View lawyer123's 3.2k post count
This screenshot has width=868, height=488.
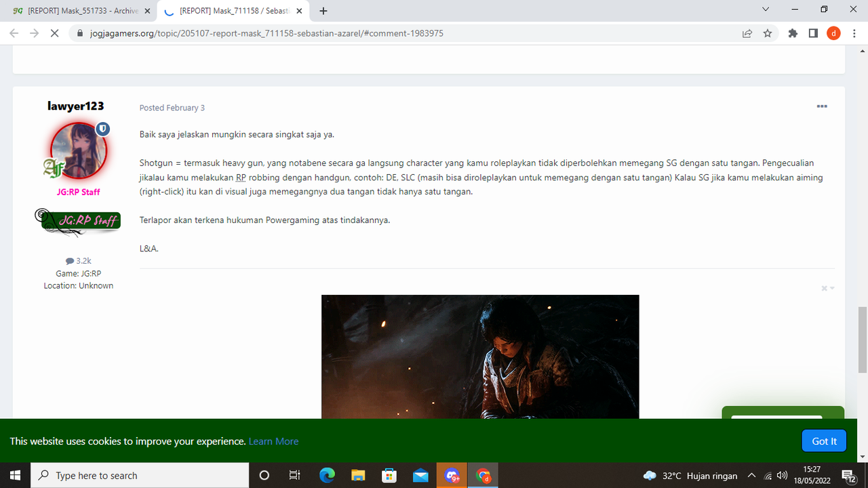79,260
